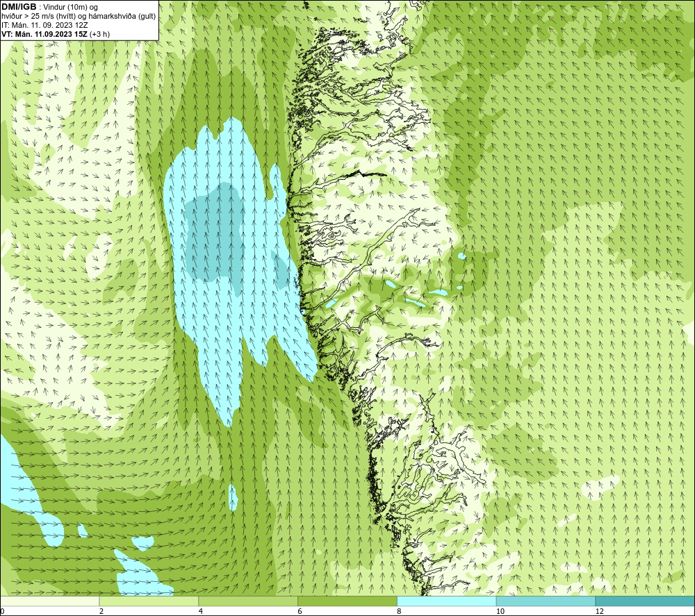
Task: Click the "10" scale label
Action: point(500,611)
